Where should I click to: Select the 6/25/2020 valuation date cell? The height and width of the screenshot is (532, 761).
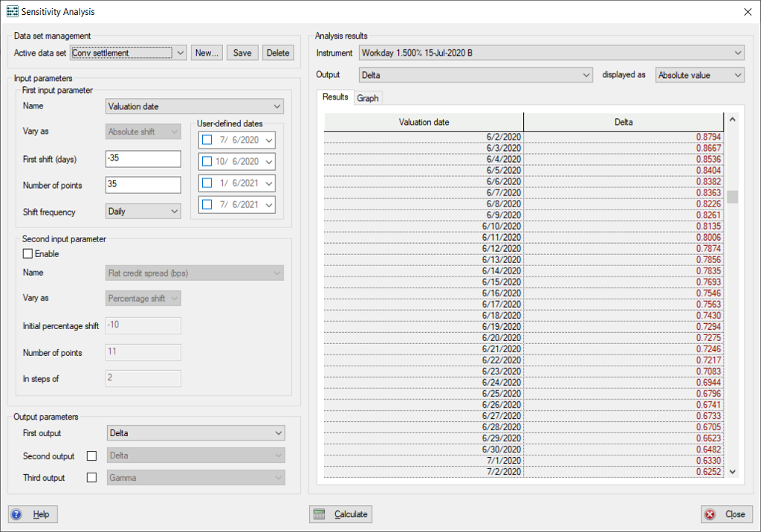424,394
